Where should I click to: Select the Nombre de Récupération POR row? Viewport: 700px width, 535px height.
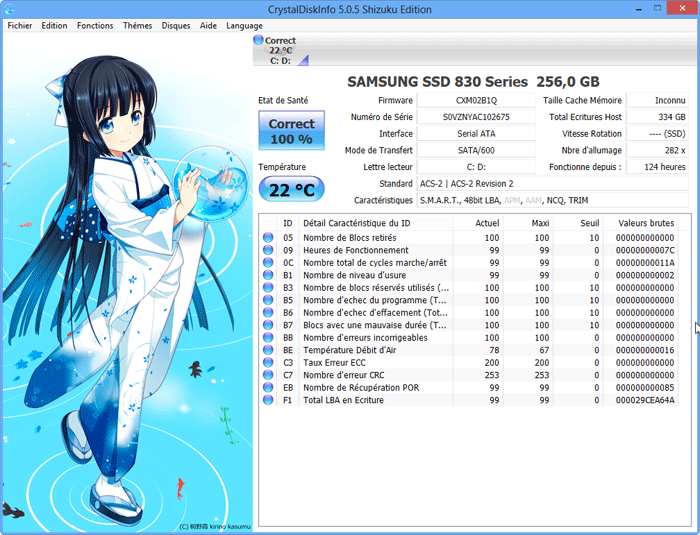coord(469,387)
